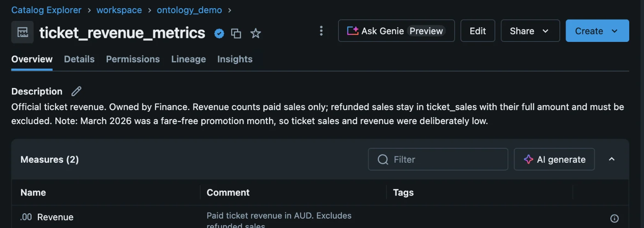Open info for the Revenue measure

click(x=614, y=218)
